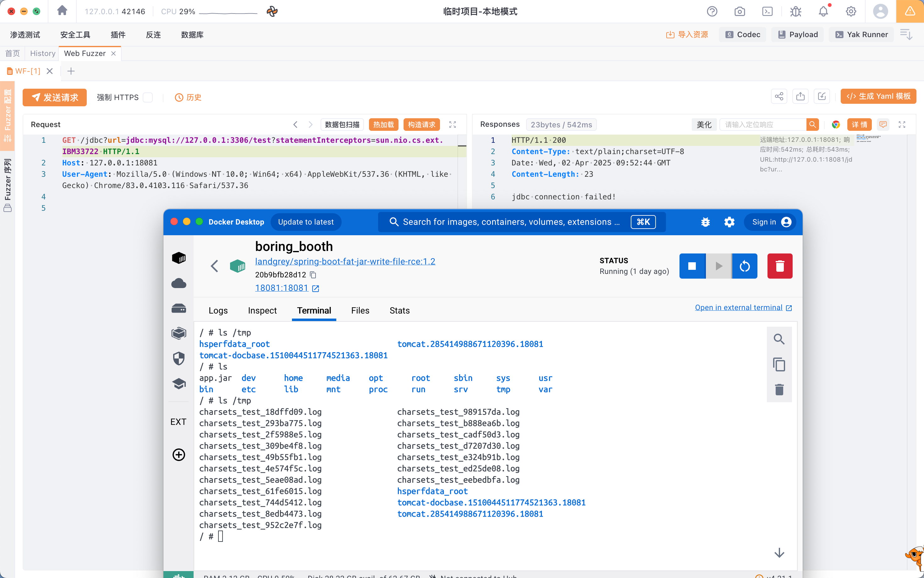Stop the running container
The width and height of the screenshot is (924, 578).
692,266
